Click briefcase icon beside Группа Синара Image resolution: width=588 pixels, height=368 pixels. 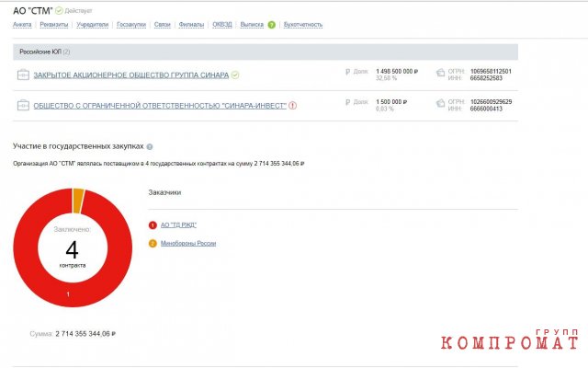23,75
